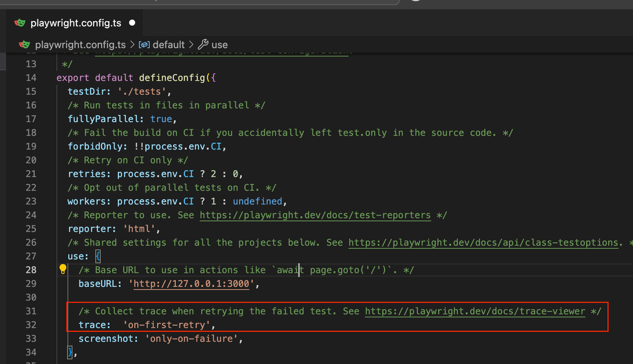Click the 'export' keyword on line 14
This screenshot has width=633, height=364.
click(x=73, y=78)
